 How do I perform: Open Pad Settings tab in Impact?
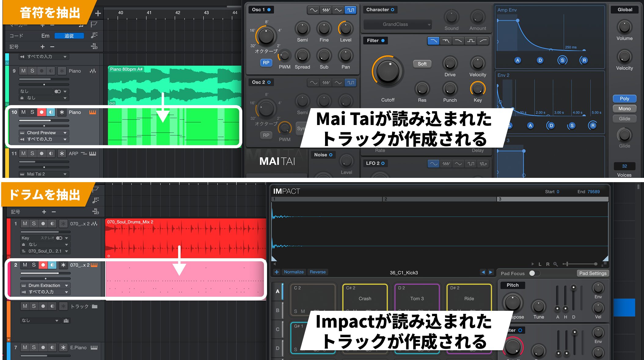tap(593, 273)
